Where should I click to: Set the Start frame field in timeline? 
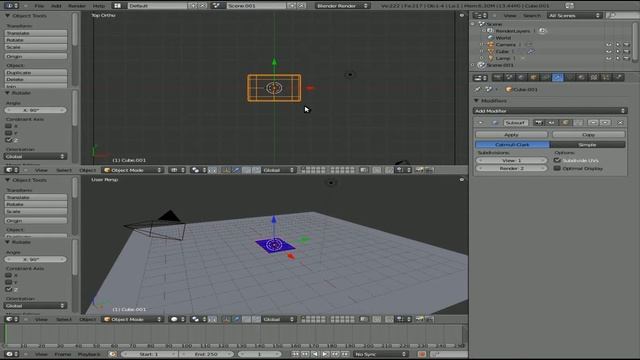click(149, 354)
